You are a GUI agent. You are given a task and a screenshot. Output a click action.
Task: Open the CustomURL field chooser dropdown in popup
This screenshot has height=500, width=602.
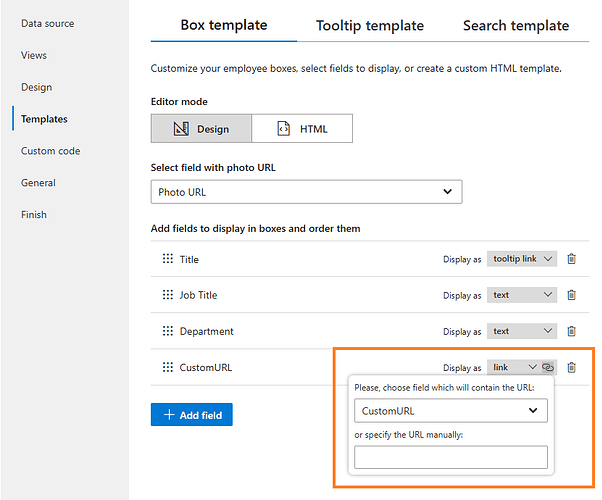451,410
